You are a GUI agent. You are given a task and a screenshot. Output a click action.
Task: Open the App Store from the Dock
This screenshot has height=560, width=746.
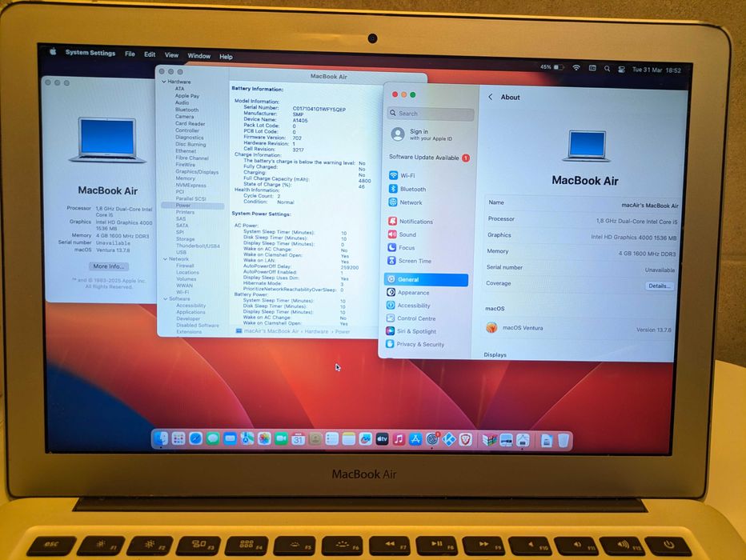click(415, 440)
